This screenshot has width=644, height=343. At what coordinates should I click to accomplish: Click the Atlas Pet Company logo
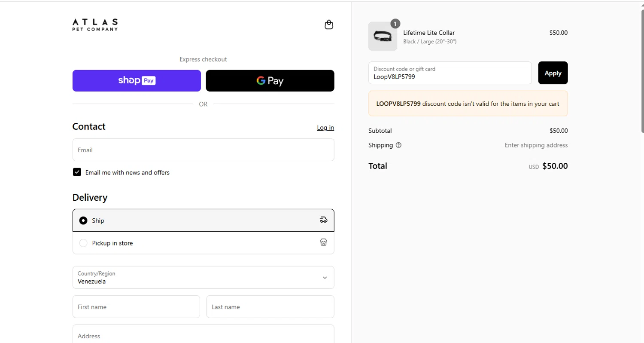pyautogui.click(x=95, y=24)
